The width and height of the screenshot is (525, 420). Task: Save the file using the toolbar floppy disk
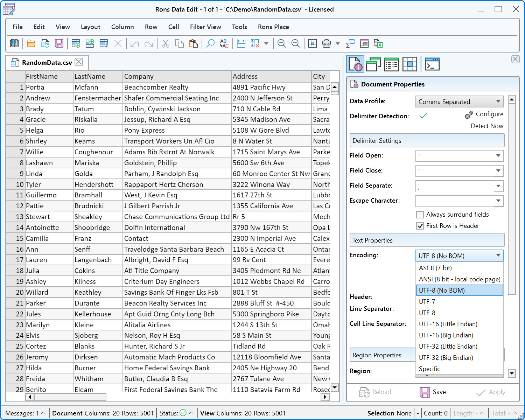[59, 43]
